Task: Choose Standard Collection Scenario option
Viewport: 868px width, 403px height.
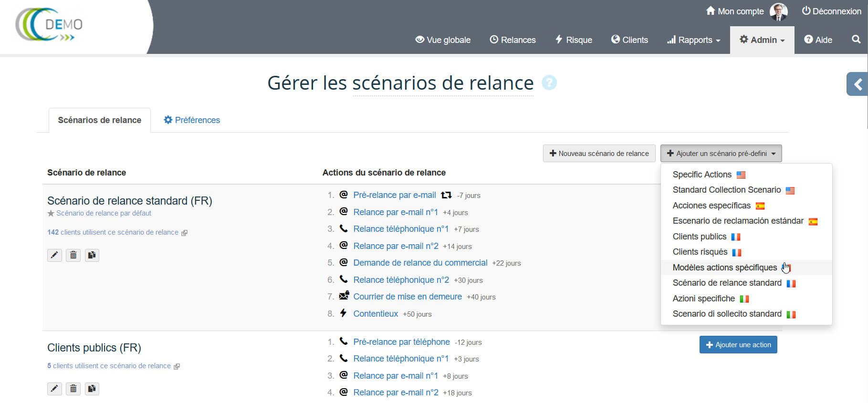Action: click(x=726, y=190)
